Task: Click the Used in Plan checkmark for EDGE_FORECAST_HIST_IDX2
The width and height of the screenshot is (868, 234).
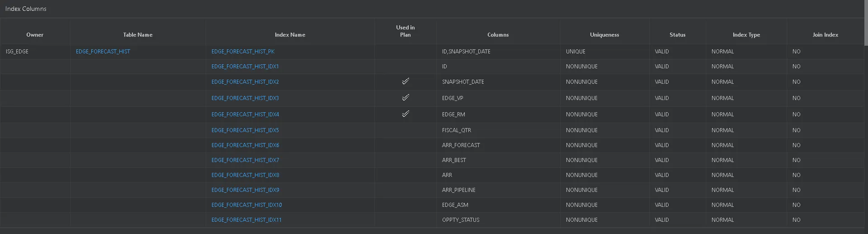Action: [x=406, y=81]
